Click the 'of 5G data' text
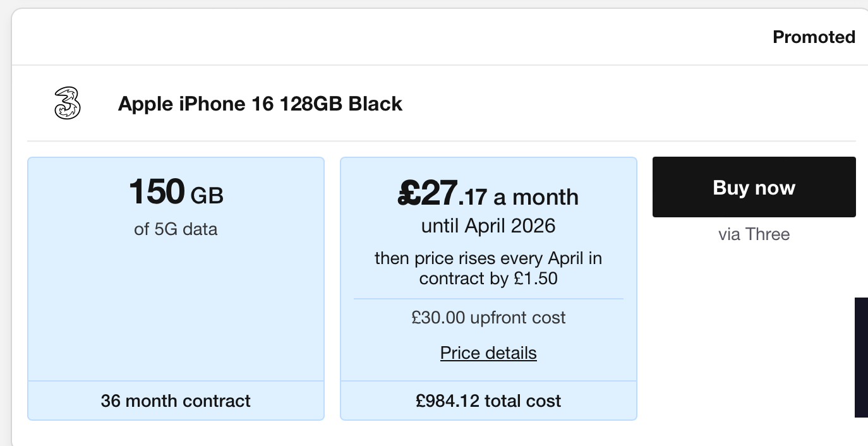Screen dimensions: 868x446 176,229
